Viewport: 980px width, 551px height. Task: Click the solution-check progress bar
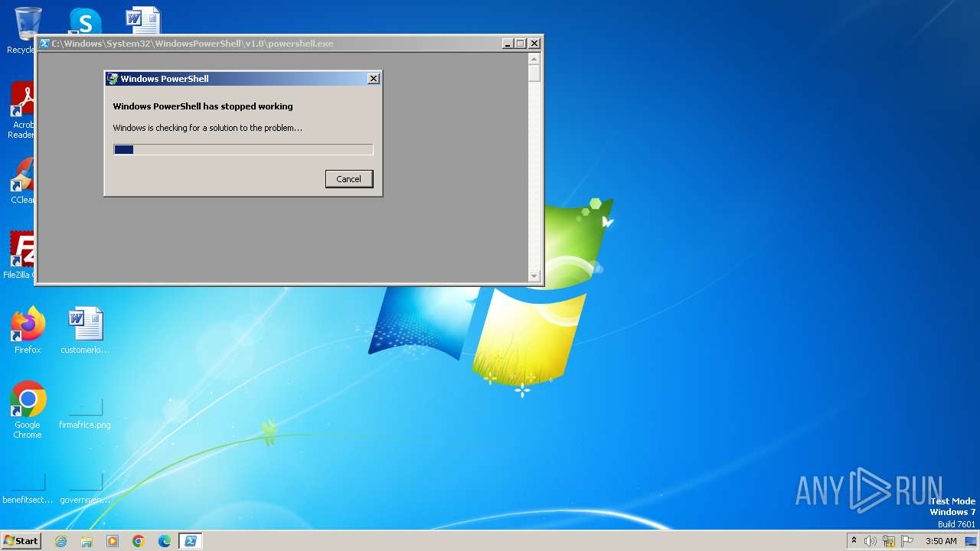tap(243, 150)
